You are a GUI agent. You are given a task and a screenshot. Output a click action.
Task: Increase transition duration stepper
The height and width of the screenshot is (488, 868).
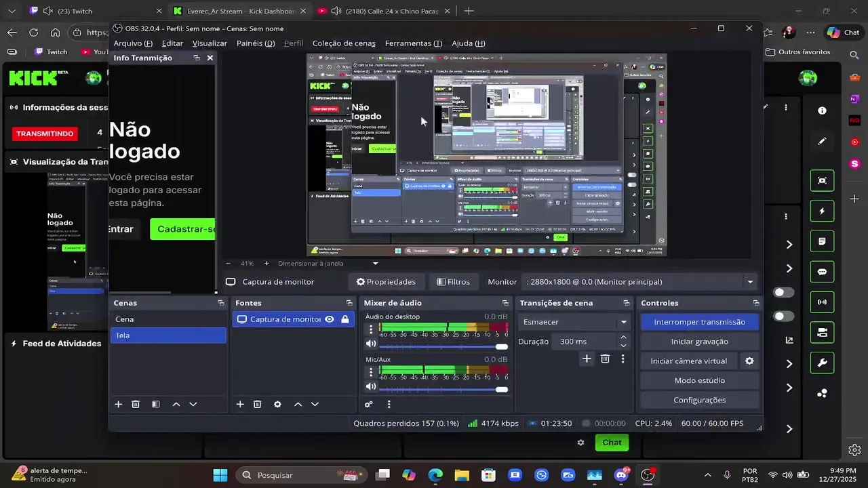click(x=623, y=338)
